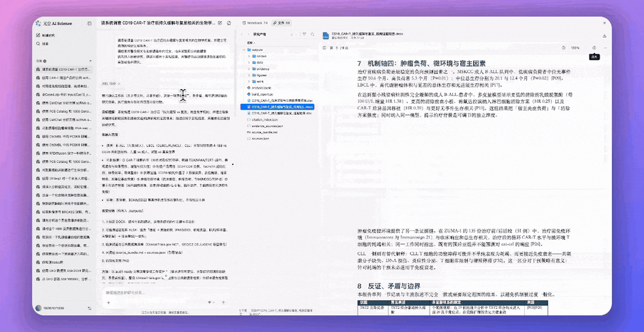Collapse the left sidebar panel icon

[x=90, y=23]
